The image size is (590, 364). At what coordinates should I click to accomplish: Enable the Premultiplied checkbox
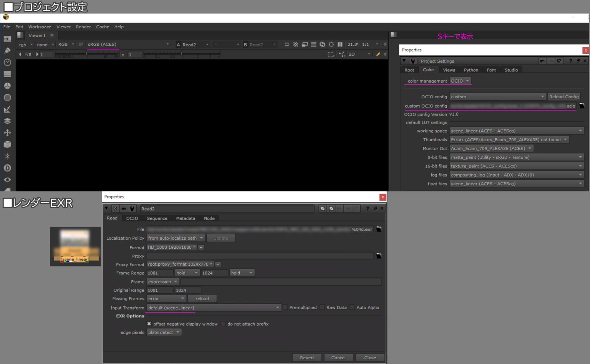pos(285,307)
